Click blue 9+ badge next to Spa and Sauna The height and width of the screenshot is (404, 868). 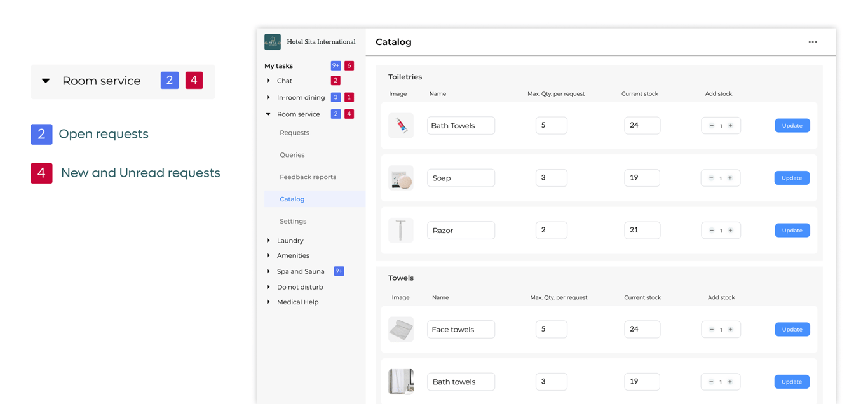(x=339, y=271)
